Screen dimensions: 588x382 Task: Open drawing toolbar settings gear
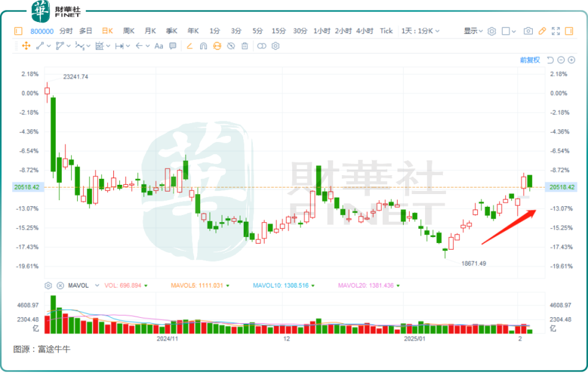(x=276, y=46)
